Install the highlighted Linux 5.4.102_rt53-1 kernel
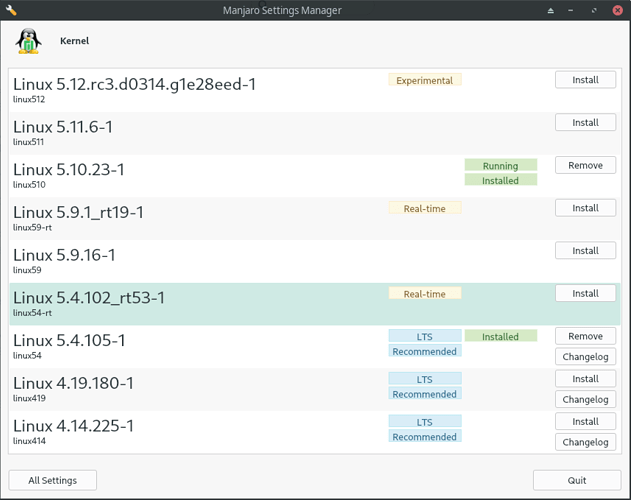Screen dimensions: 631x500 pos(585,293)
